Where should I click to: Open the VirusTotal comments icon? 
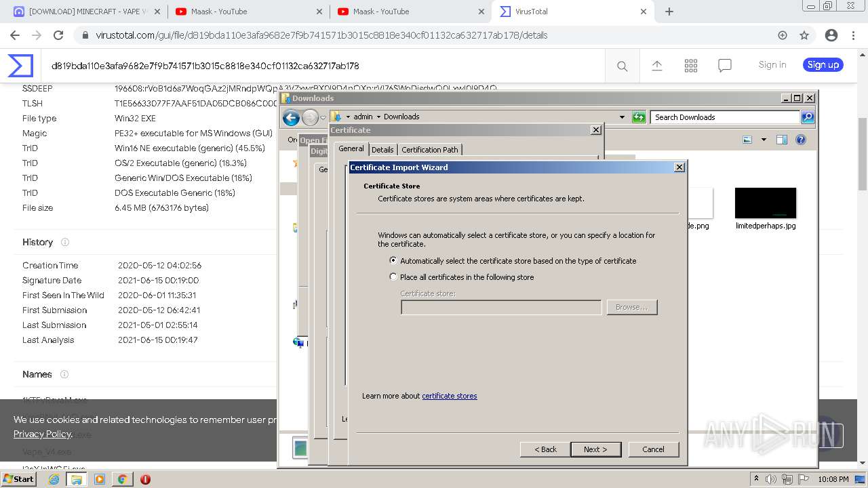[725, 65]
